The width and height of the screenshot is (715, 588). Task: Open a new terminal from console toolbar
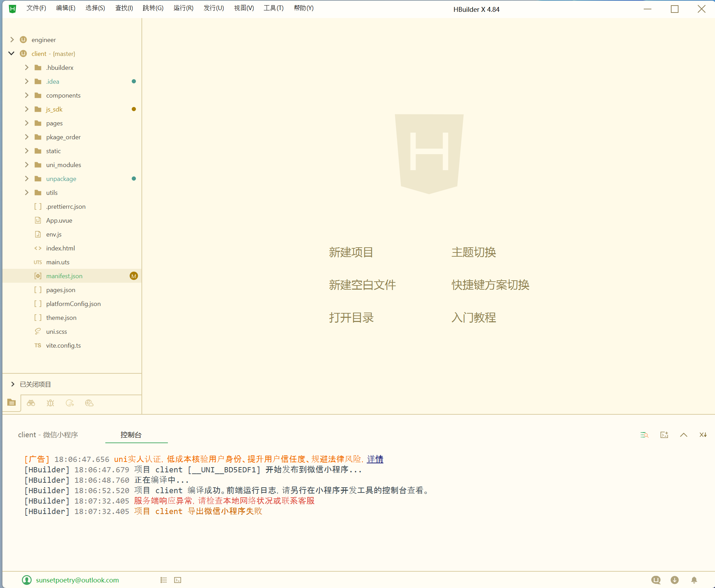coord(664,435)
